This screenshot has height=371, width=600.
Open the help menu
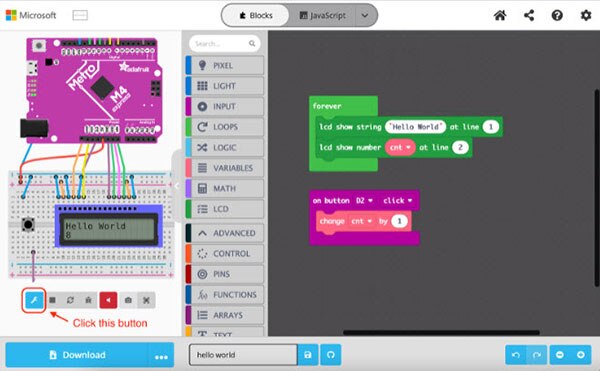(557, 15)
